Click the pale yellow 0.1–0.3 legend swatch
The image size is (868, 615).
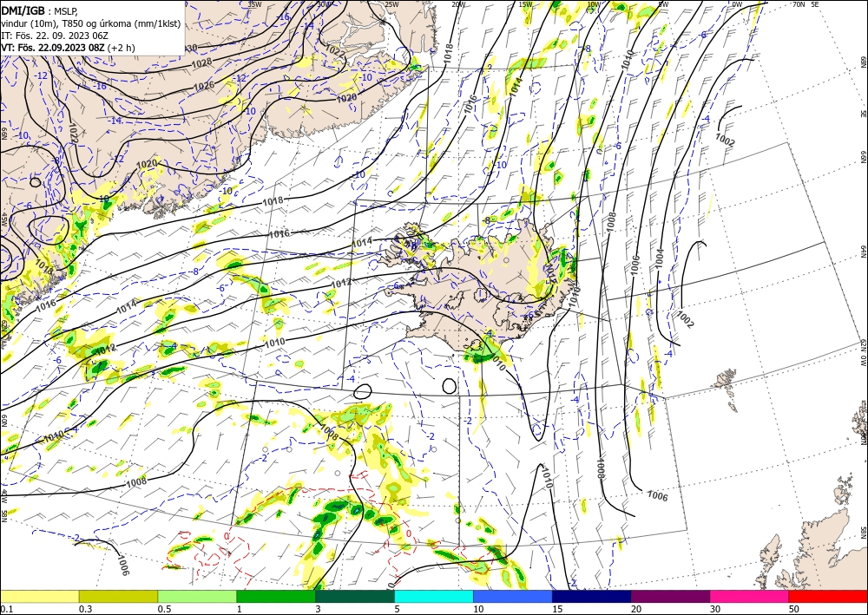pos(39,596)
